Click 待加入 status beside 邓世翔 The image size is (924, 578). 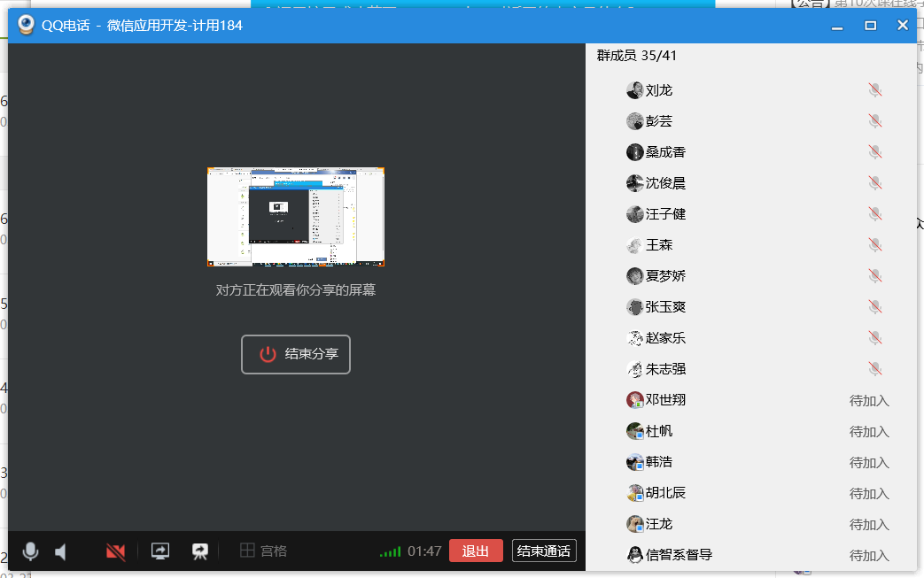pos(868,401)
